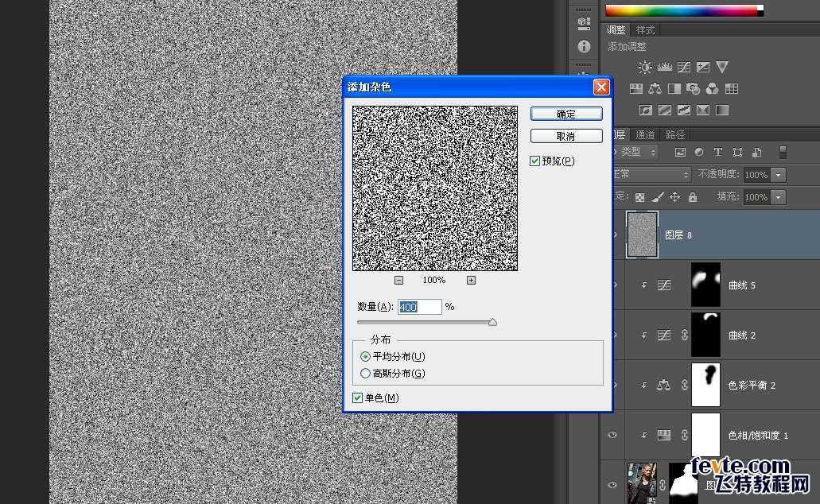Screen dimensions: 820x504
Task: Select the Curves 5 layer mask
Action: point(705,285)
